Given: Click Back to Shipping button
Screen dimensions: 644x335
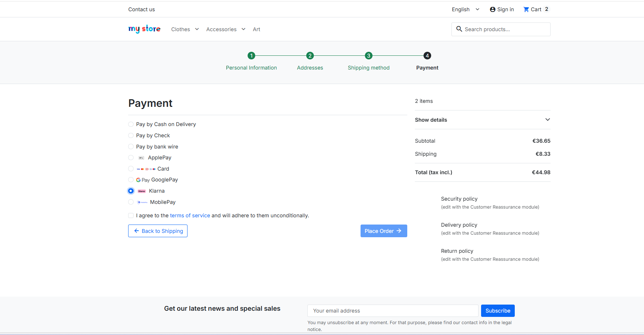Looking at the screenshot, I should (158, 231).
